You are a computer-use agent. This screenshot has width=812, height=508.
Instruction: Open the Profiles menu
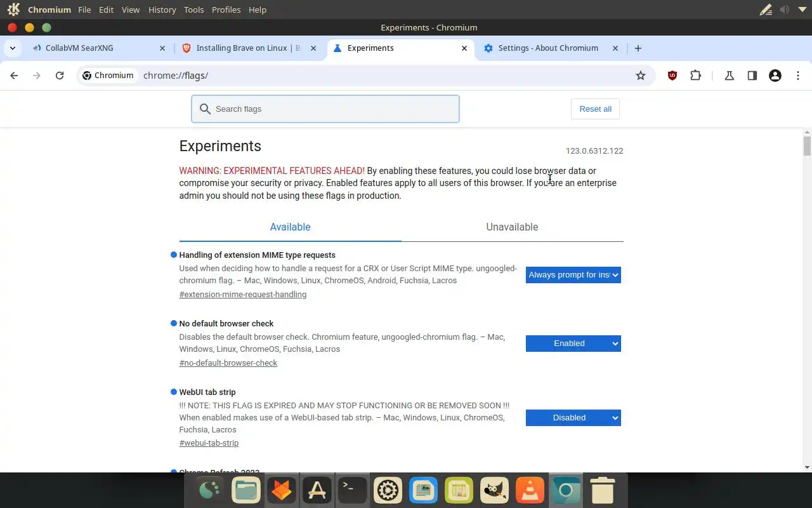pos(226,10)
